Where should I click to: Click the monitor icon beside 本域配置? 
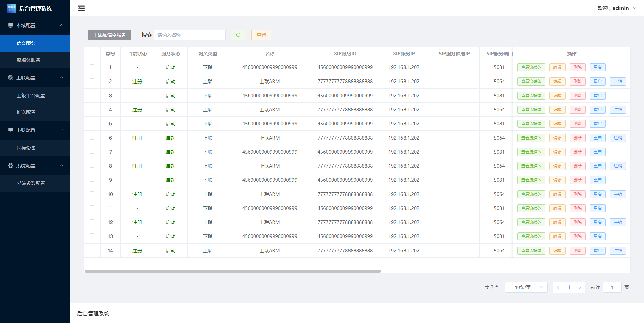coord(11,25)
